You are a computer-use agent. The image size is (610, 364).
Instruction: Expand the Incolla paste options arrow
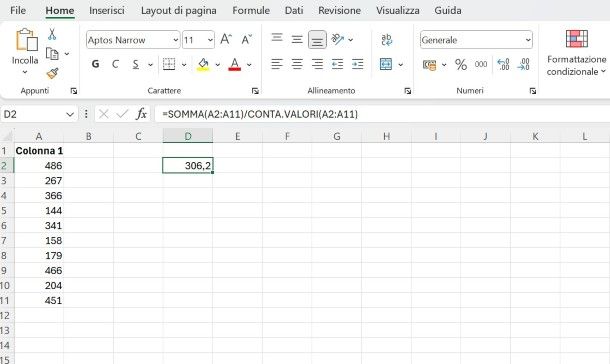(x=25, y=72)
